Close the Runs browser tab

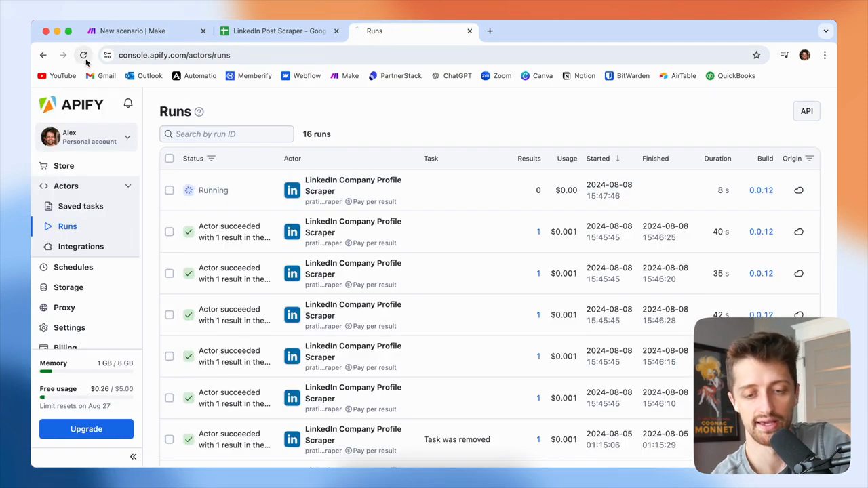point(469,30)
